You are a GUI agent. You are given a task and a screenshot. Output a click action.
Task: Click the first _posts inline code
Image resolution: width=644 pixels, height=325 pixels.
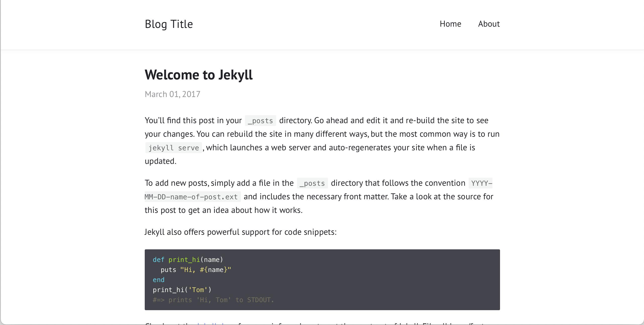point(260,121)
